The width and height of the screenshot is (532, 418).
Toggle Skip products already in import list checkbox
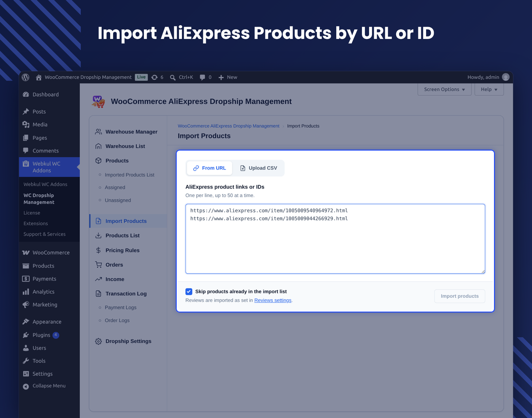[x=189, y=292]
